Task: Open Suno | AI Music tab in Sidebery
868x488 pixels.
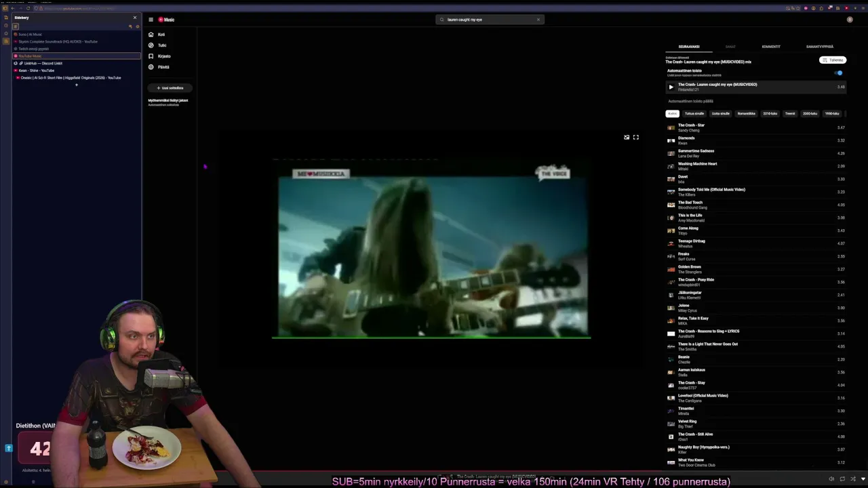Action: point(76,35)
